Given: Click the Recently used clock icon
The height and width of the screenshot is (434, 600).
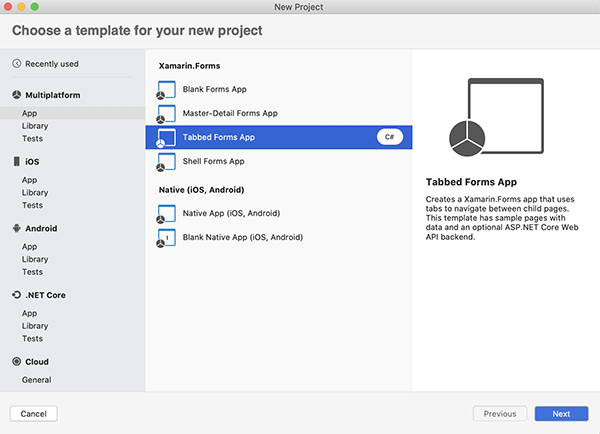Looking at the screenshot, I should (16, 64).
